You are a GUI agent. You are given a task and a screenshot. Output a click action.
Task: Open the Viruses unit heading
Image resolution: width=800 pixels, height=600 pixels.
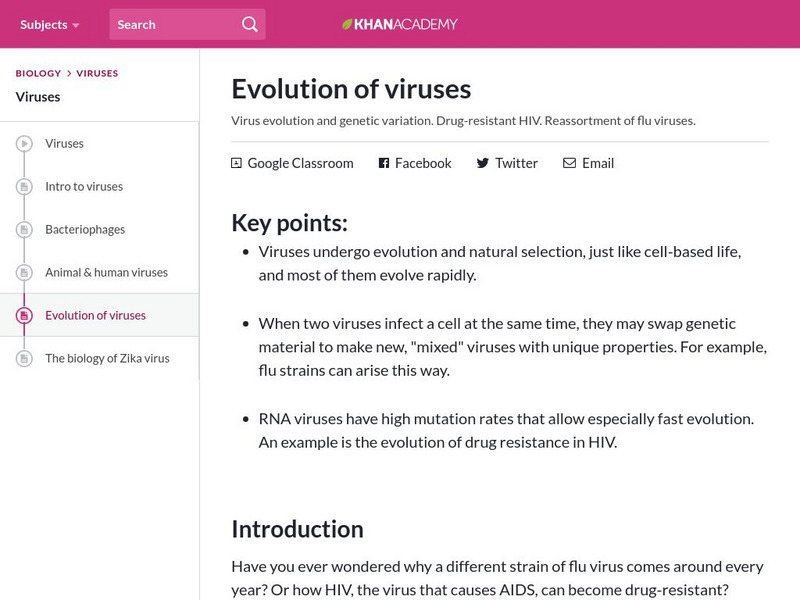[x=38, y=97]
